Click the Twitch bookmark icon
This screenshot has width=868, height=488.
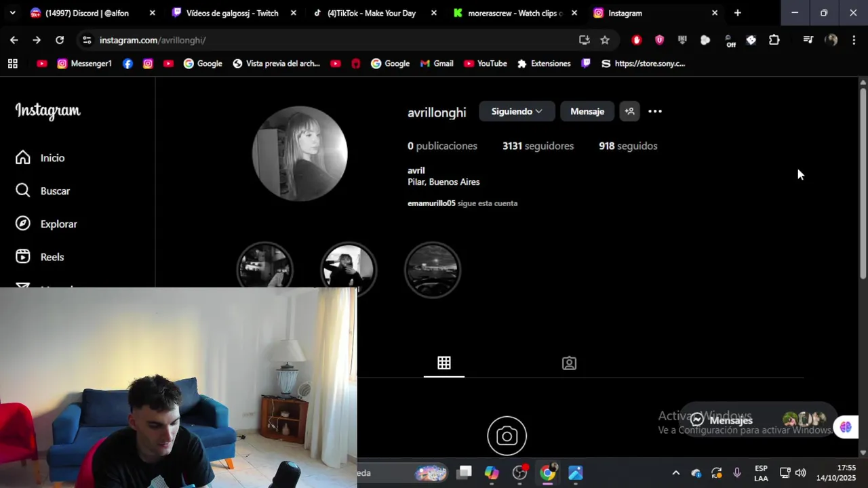click(586, 64)
